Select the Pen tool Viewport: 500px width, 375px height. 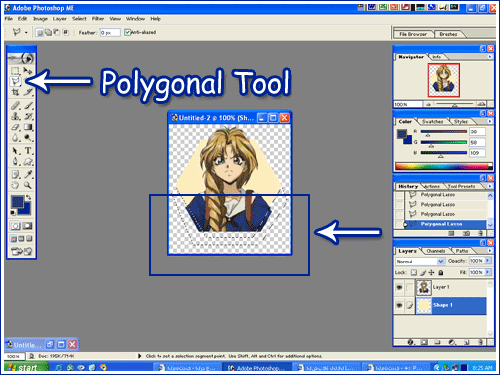click(15, 162)
